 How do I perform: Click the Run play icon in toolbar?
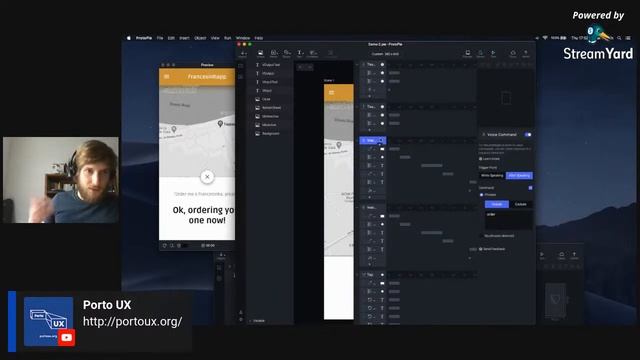pyautogui.click(x=493, y=53)
